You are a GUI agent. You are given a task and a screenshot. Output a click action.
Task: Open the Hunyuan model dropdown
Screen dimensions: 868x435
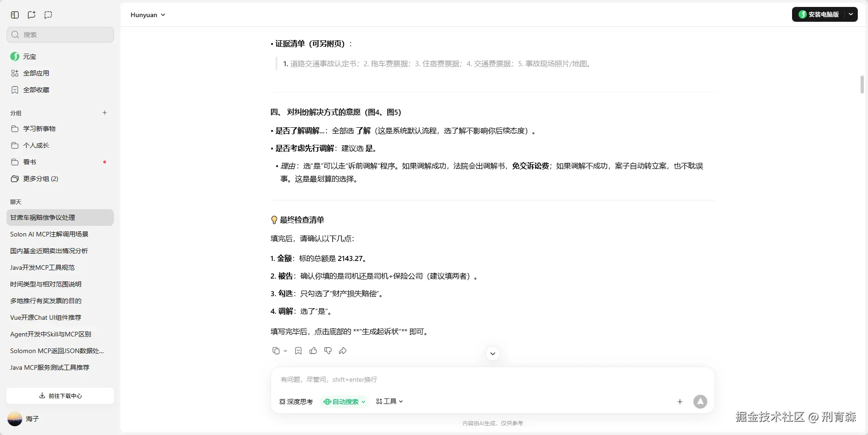pos(147,14)
